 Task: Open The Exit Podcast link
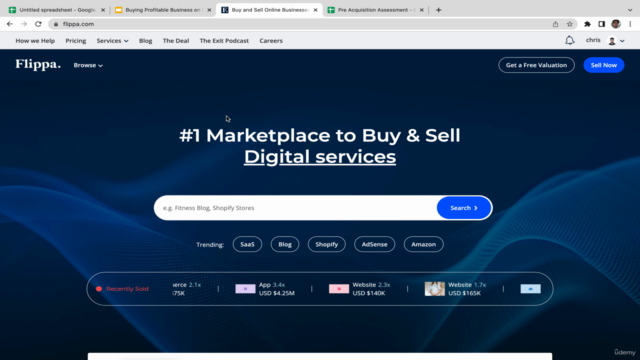click(x=224, y=41)
